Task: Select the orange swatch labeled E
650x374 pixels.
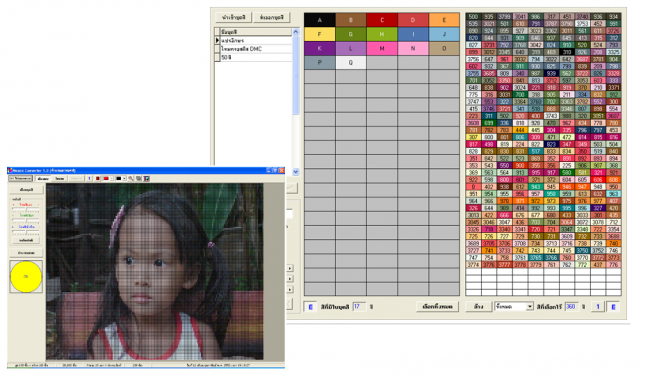Action: click(x=444, y=20)
